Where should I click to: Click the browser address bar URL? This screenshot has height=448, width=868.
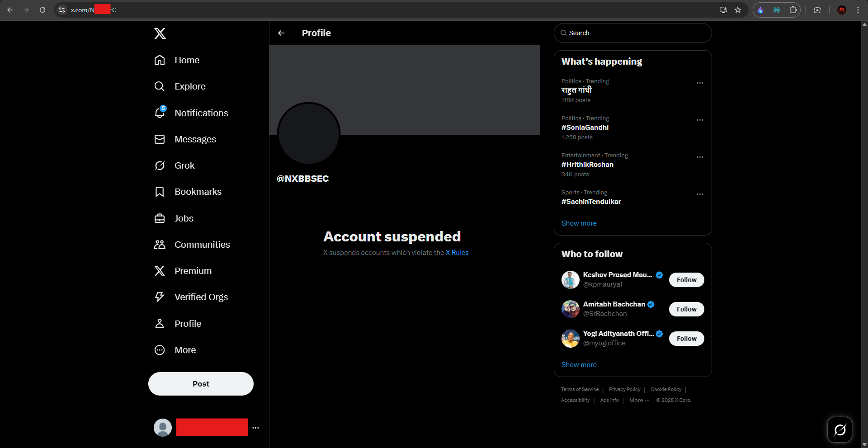click(93, 10)
